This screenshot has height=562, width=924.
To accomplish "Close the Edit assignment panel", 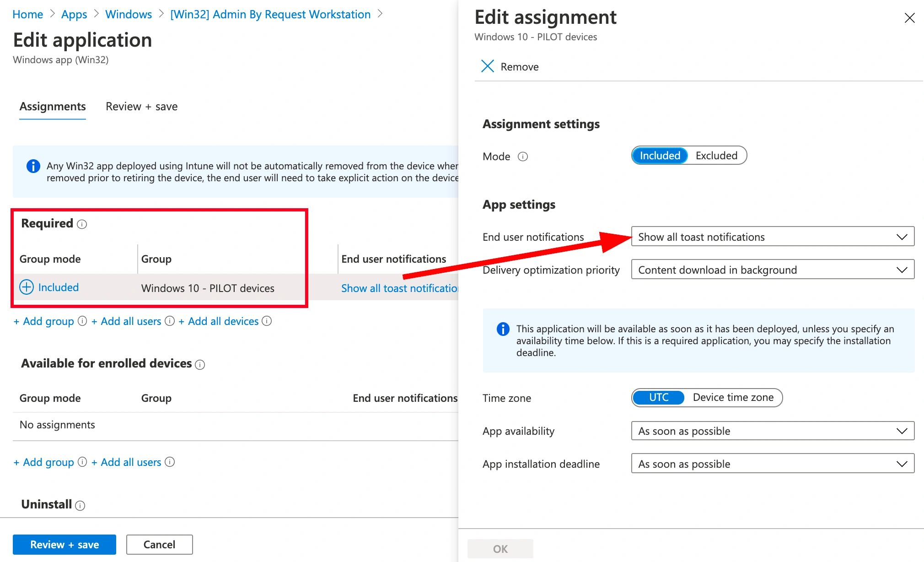I will [x=909, y=18].
